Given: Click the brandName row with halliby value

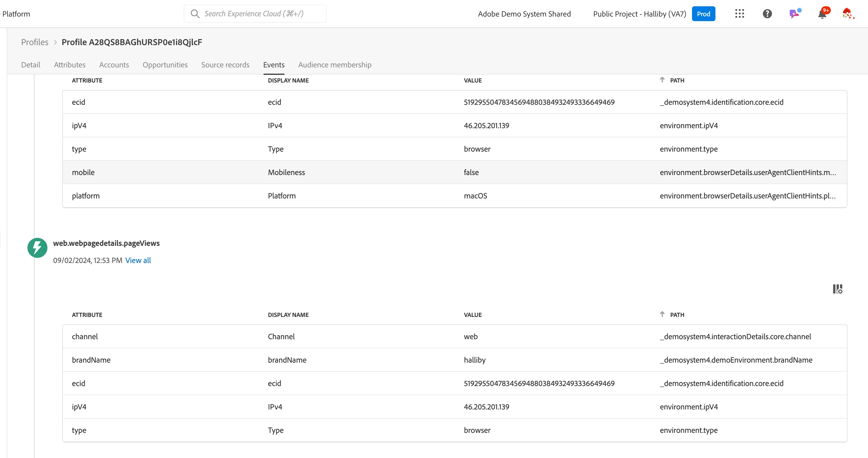Looking at the screenshot, I should (x=455, y=360).
